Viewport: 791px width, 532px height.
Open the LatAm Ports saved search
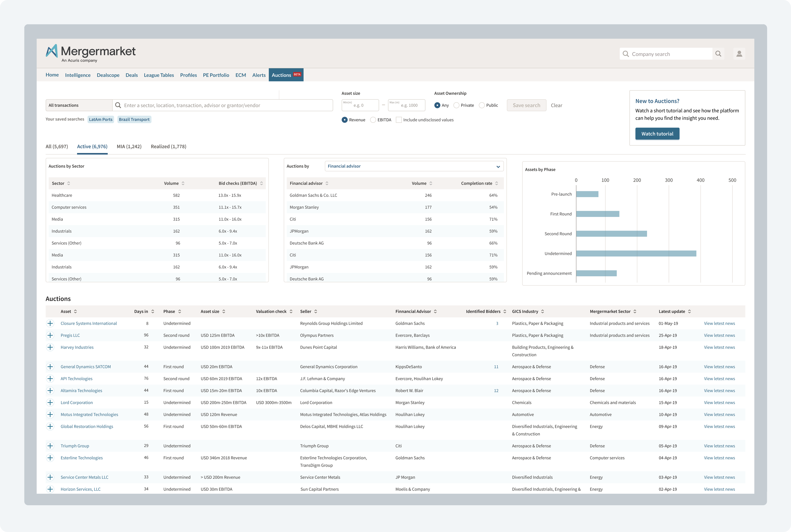(101, 119)
